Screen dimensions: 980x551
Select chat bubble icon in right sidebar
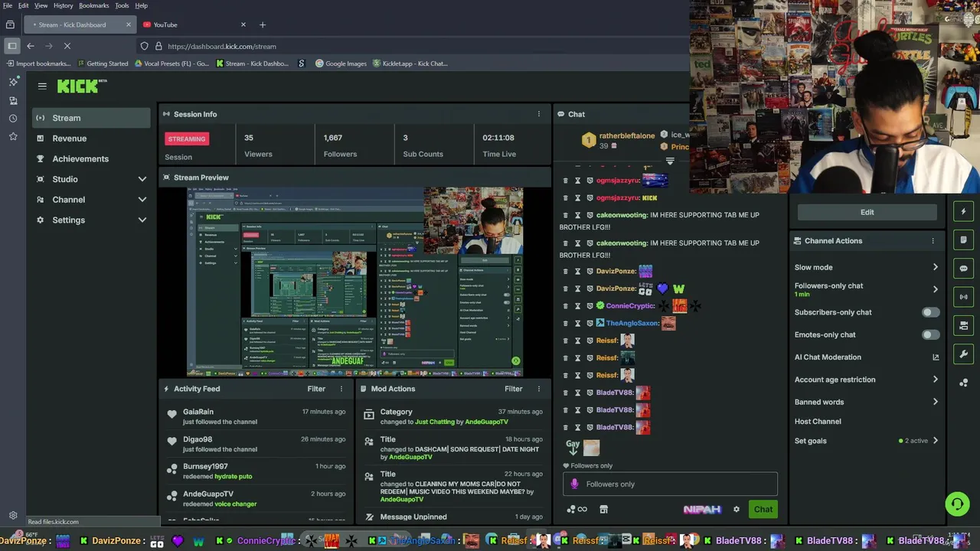(x=964, y=269)
